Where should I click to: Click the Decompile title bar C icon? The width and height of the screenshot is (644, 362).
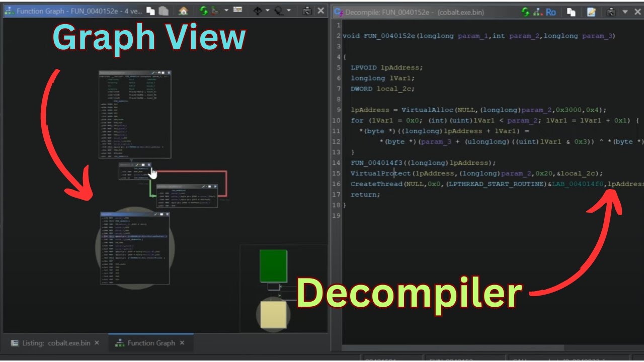(339, 12)
